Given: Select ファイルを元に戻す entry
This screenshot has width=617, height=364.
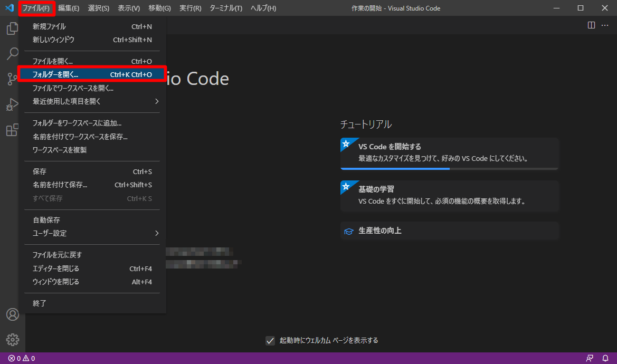Looking at the screenshot, I should point(92,255).
